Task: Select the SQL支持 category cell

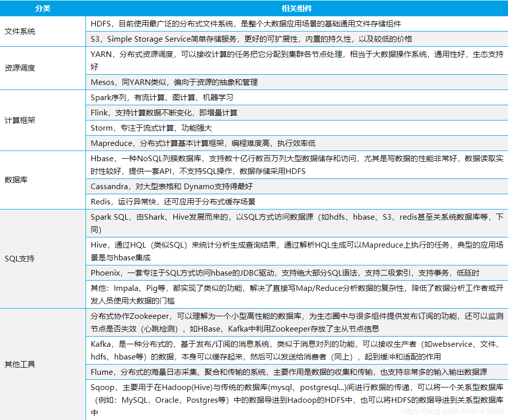Action: 43,259
